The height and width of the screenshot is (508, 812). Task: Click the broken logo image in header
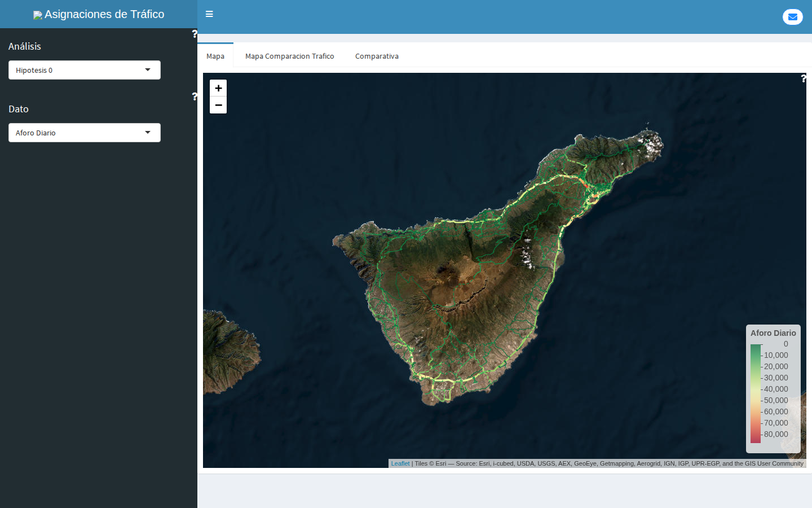[x=38, y=15]
